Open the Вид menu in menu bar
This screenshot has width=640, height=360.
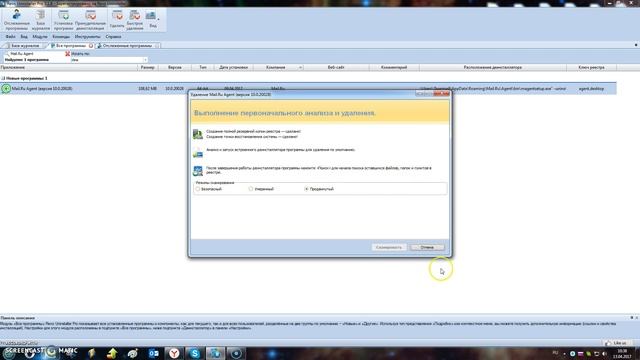tap(24, 37)
